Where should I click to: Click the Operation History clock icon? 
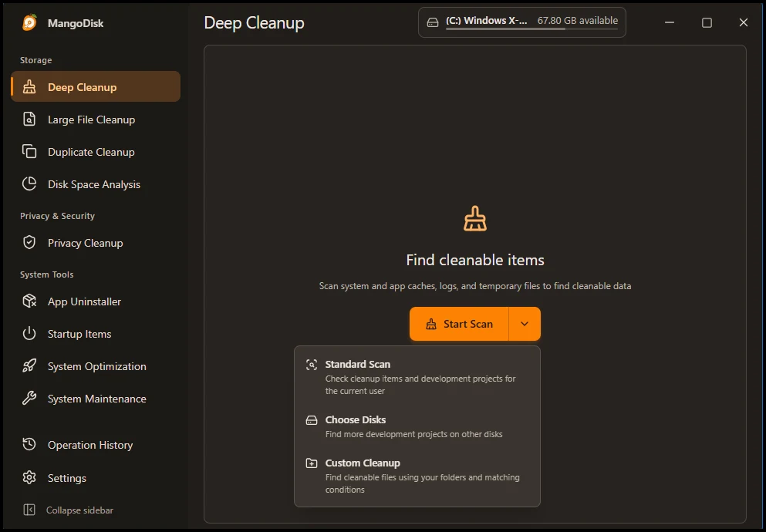(29, 444)
